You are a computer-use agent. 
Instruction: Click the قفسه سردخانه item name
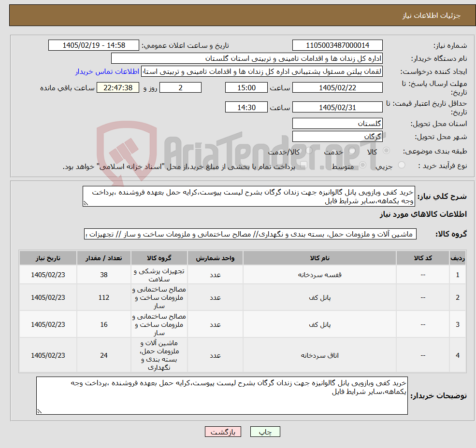(x=319, y=275)
